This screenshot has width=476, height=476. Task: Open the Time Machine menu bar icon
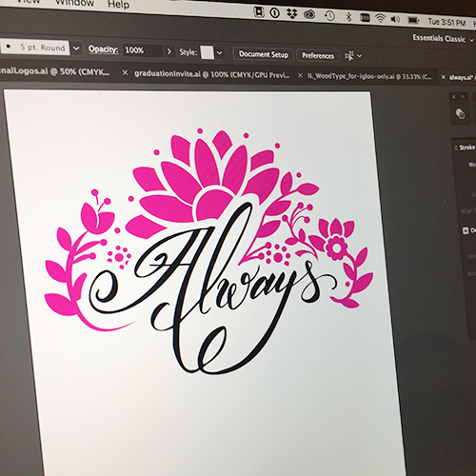click(330, 16)
